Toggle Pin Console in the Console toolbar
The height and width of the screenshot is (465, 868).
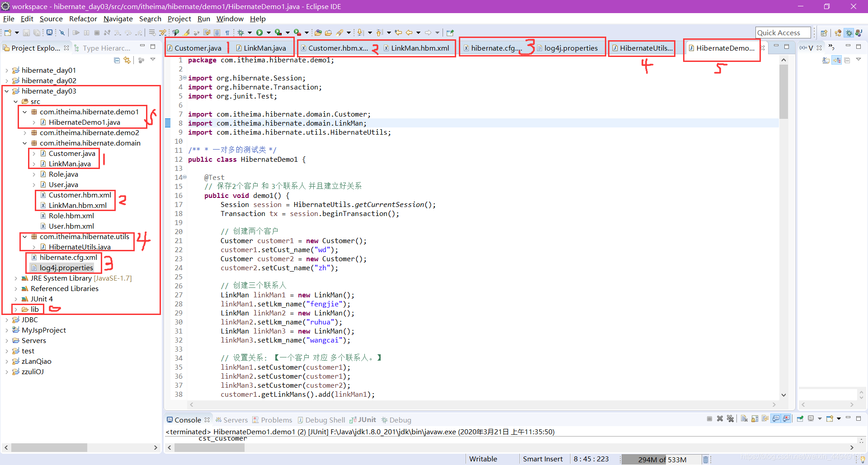tap(800, 419)
